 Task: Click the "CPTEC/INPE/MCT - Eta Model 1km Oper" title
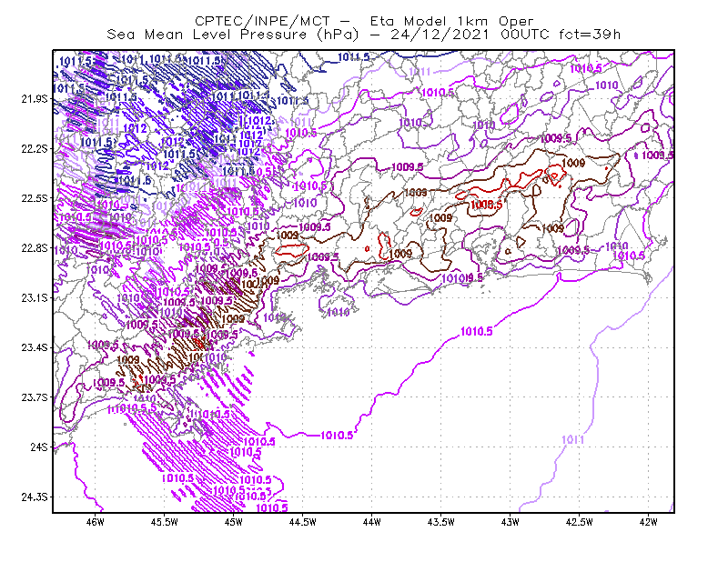pyautogui.click(x=364, y=21)
